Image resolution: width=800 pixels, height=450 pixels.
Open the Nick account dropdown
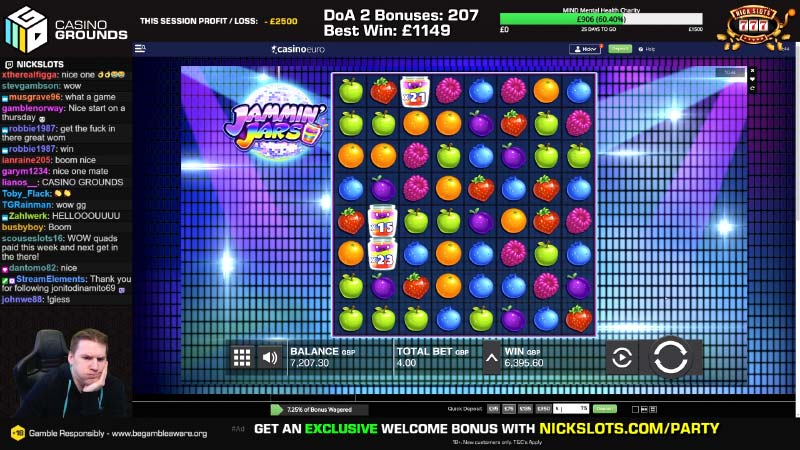coord(585,49)
